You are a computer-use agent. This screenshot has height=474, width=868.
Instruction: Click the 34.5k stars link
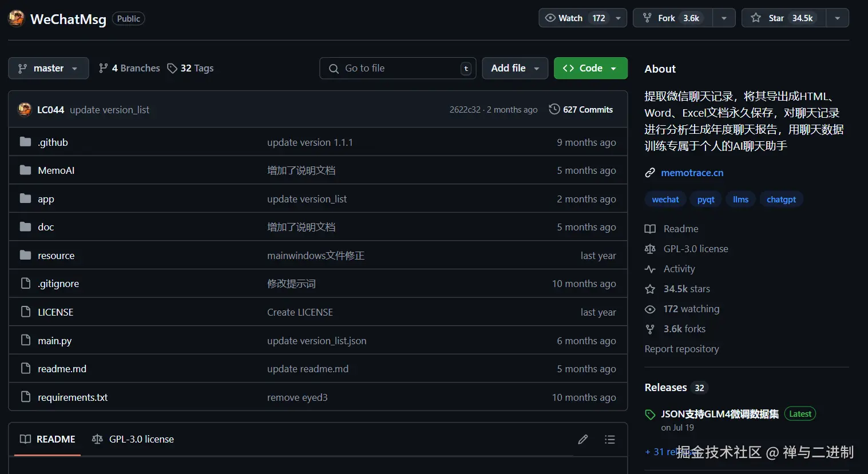coord(687,289)
